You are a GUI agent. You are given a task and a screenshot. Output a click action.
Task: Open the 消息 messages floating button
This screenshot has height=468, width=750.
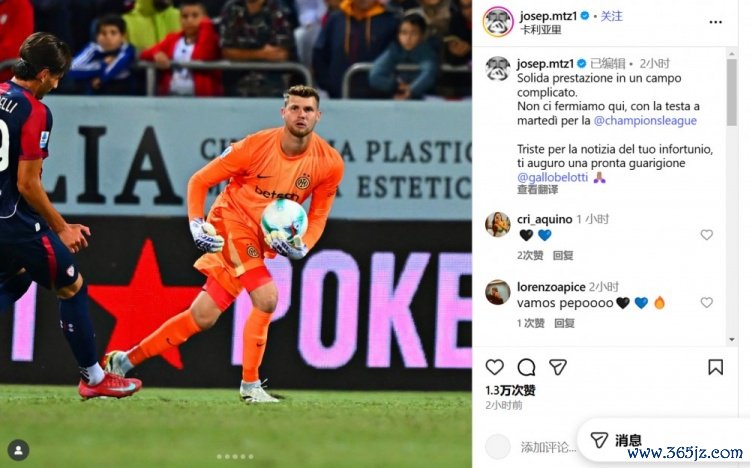[x=617, y=440]
